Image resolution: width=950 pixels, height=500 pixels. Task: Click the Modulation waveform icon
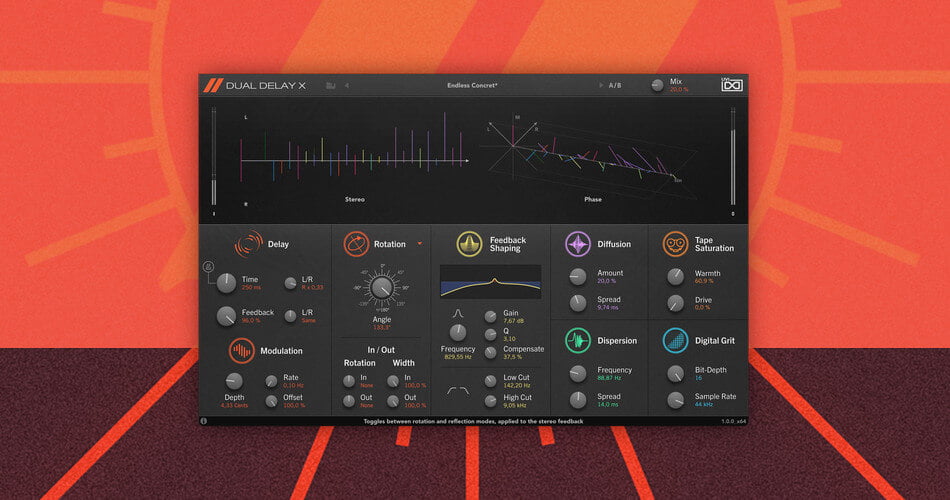[242, 350]
